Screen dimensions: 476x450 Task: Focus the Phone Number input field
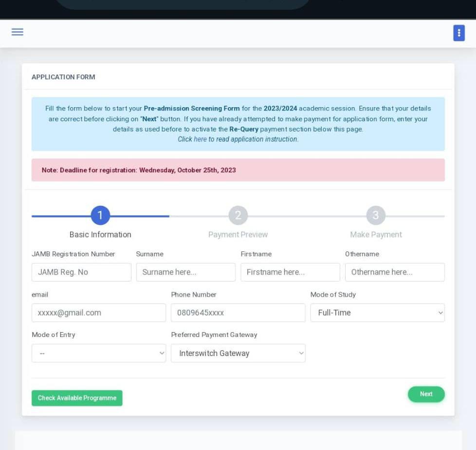tap(238, 313)
